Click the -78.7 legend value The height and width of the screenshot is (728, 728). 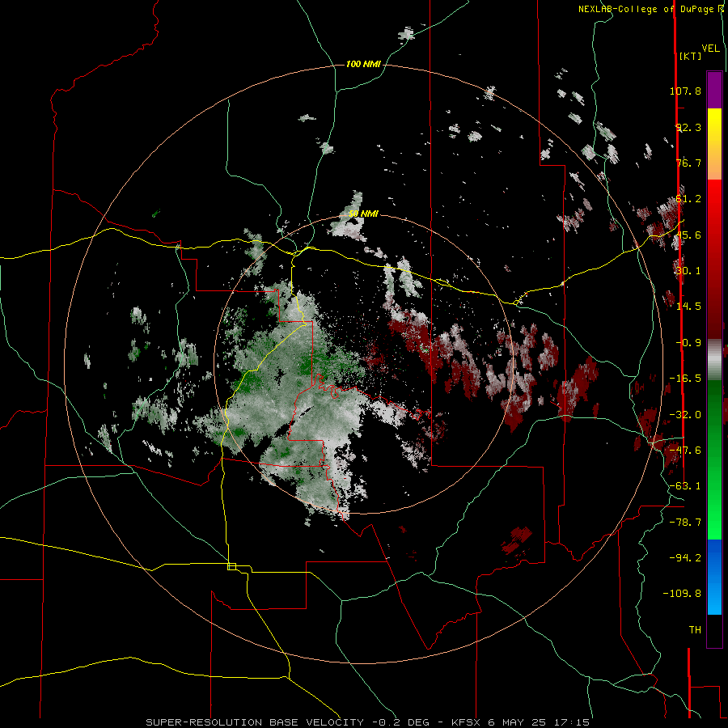click(685, 523)
